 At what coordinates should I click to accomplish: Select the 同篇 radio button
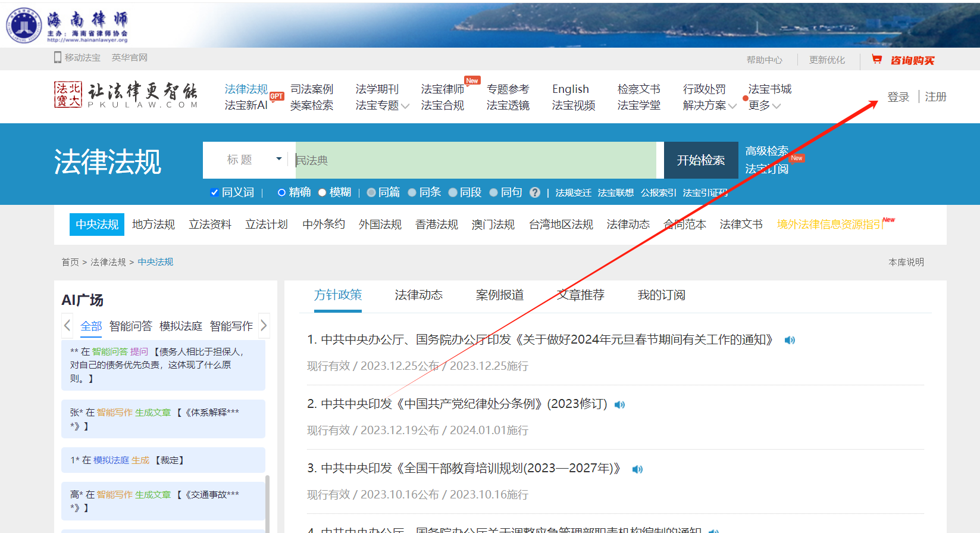[x=371, y=192]
